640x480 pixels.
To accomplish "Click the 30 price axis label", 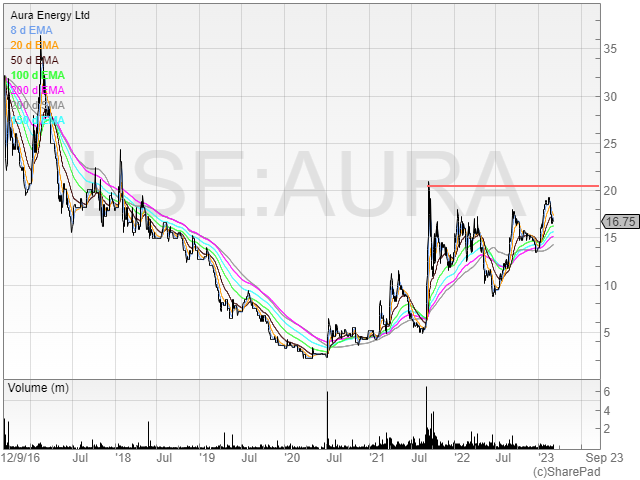I will [x=610, y=97].
